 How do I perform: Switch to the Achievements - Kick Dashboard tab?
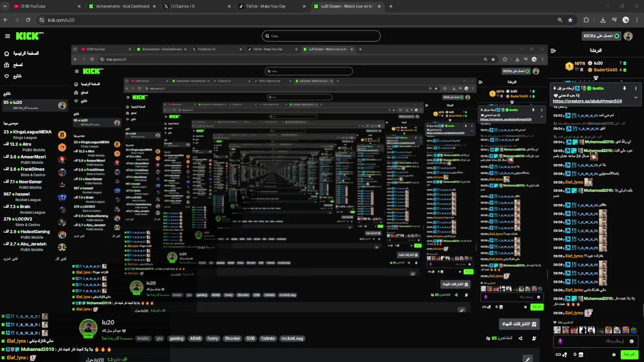point(122,6)
